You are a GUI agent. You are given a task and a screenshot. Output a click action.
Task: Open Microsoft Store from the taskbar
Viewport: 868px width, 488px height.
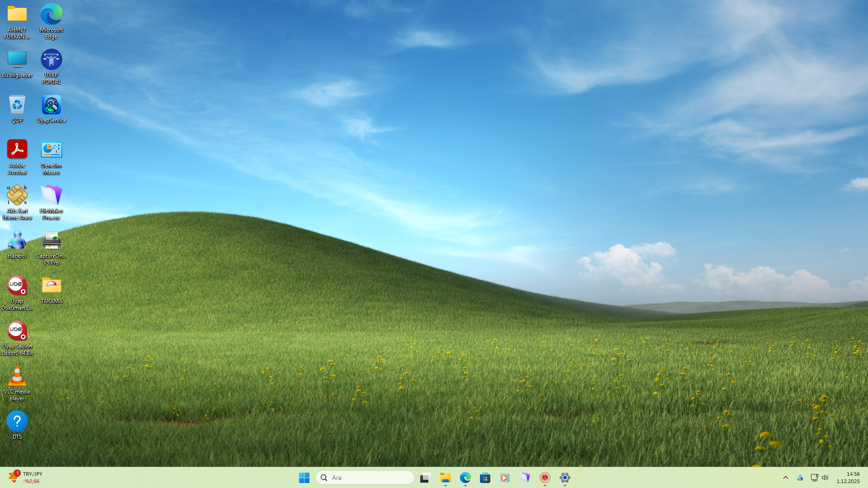485,478
